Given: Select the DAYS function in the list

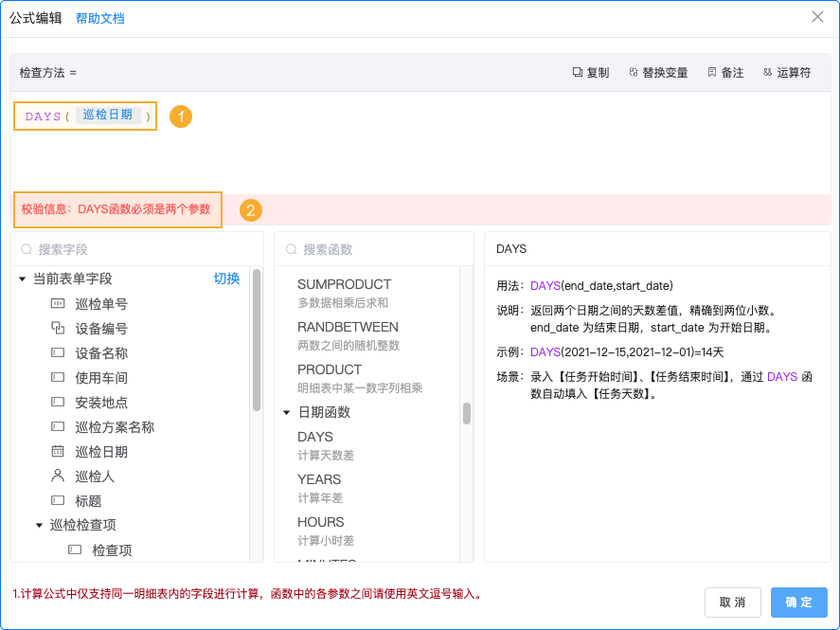Looking at the screenshot, I should click(x=315, y=439).
